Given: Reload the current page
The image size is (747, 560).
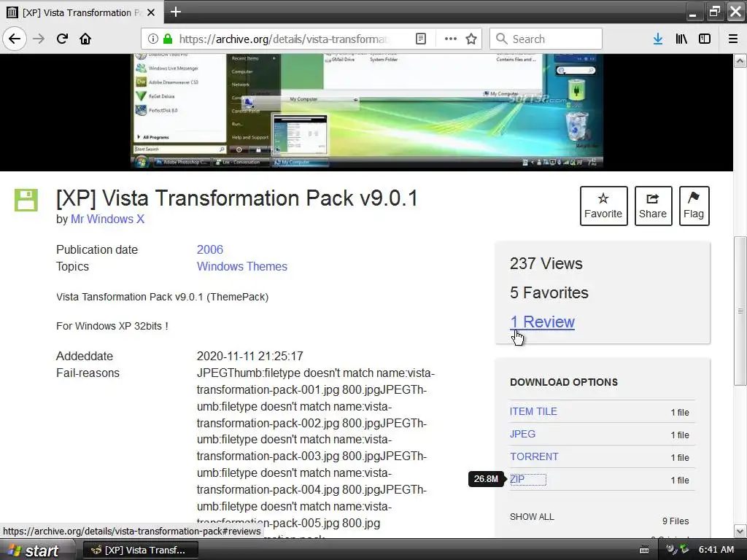Looking at the screenshot, I should [62, 39].
